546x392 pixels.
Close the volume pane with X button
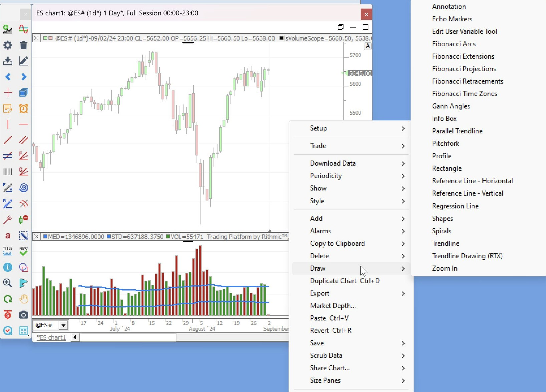36,237
